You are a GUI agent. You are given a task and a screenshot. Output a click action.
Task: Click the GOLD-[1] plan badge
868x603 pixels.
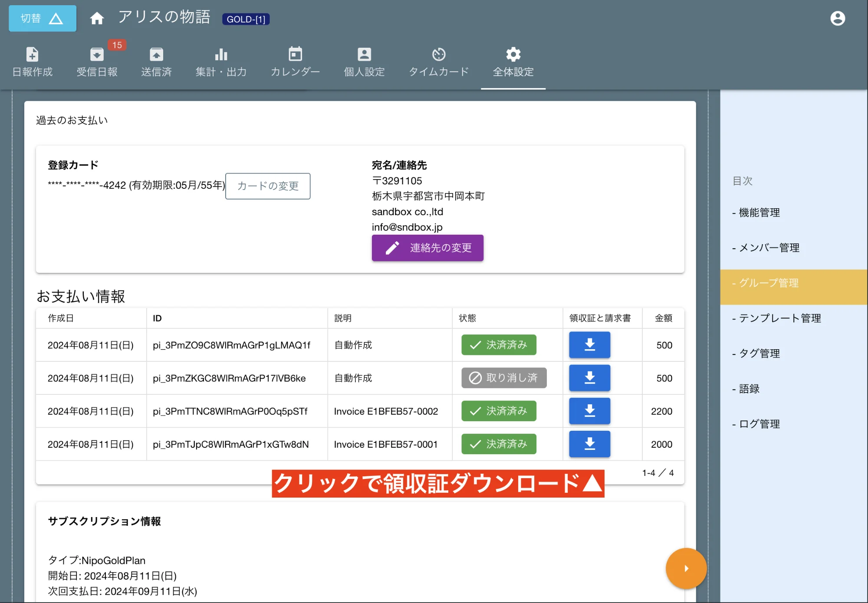[246, 19]
